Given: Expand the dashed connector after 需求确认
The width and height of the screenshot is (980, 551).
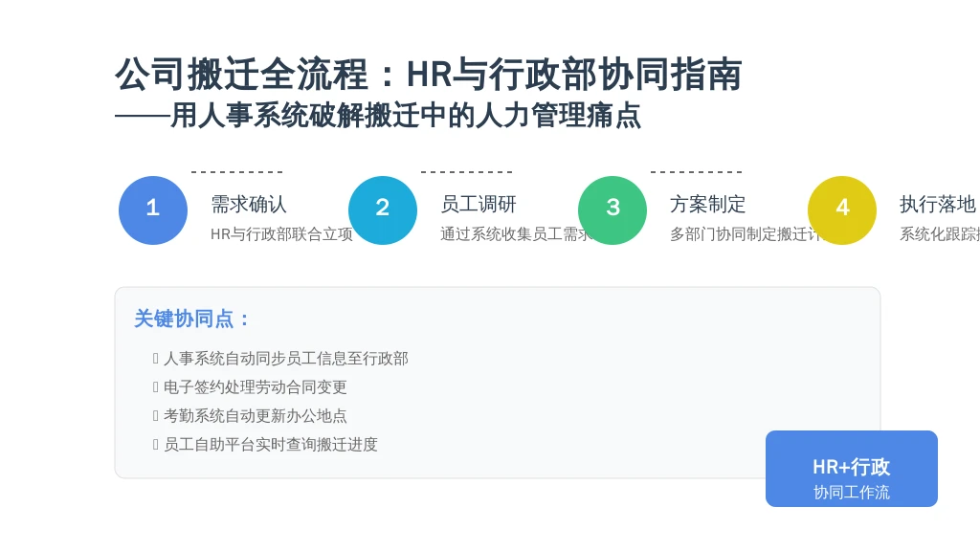Looking at the screenshot, I should click(x=236, y=172).
